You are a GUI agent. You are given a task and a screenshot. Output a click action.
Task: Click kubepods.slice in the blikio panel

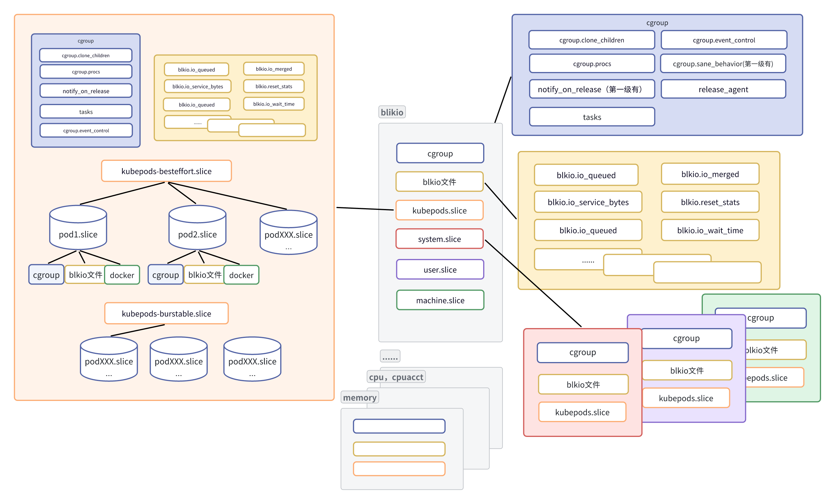click(440, 210)
